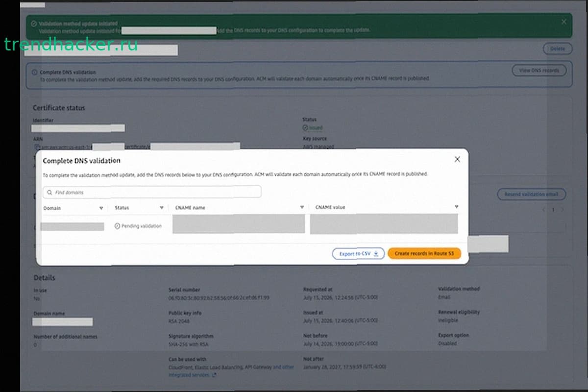Viewport: 588px width, 392px height.
Task: Click the Issued status text
Action: point(316,128)
